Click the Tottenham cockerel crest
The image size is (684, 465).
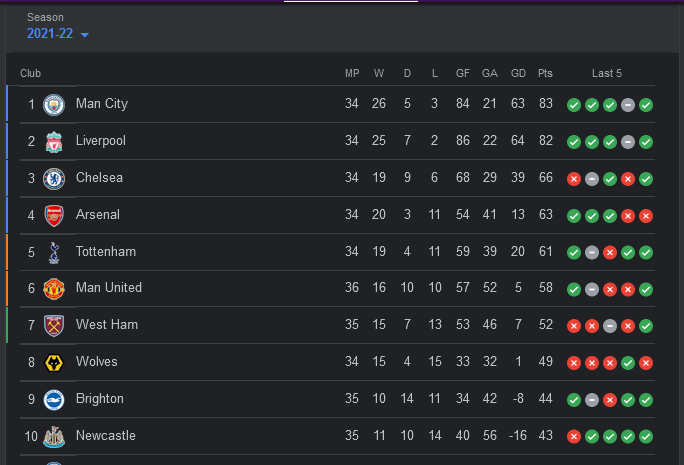[54, 253]
